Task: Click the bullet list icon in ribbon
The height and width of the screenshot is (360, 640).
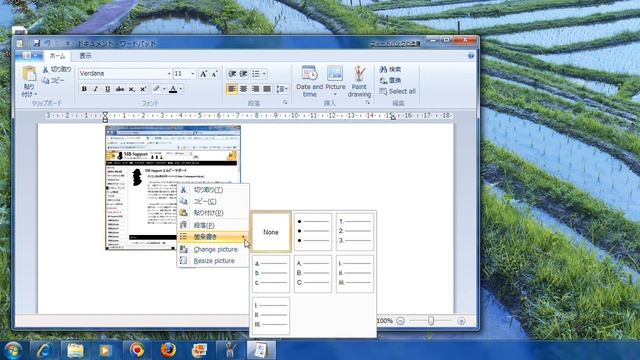Action: (x=256, y=73)
